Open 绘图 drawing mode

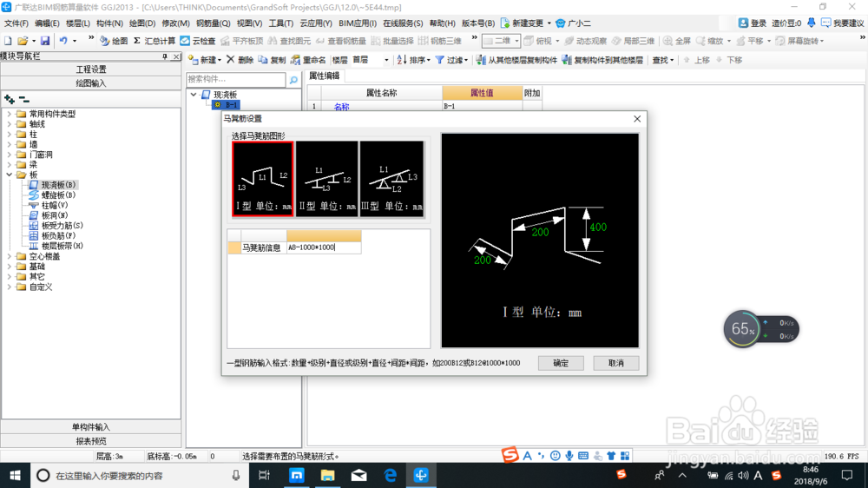tap(114, 41)
